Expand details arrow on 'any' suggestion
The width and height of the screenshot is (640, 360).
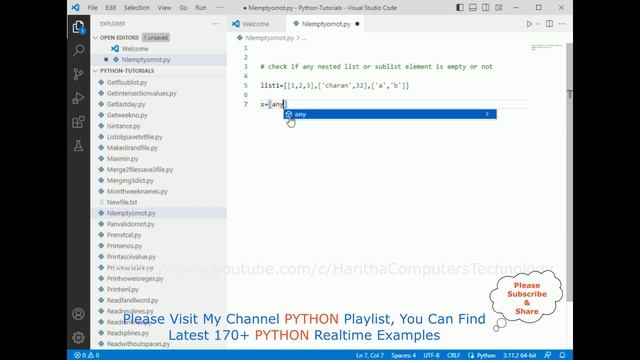click(x=487, y=114)
